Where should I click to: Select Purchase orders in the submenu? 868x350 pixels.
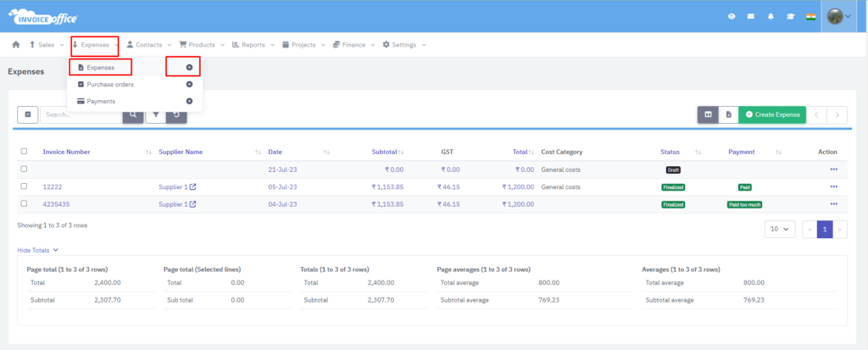coord(105,84)
